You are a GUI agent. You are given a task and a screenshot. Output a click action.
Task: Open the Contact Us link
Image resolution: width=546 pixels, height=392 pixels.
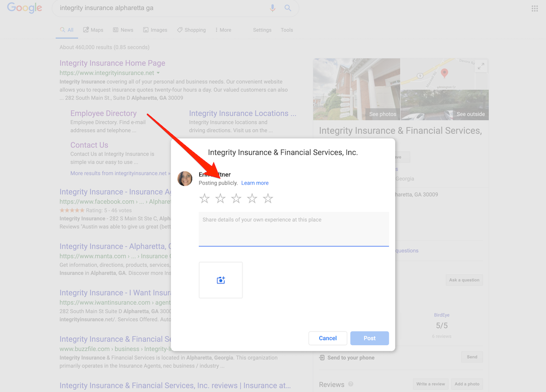click(89, 145)
